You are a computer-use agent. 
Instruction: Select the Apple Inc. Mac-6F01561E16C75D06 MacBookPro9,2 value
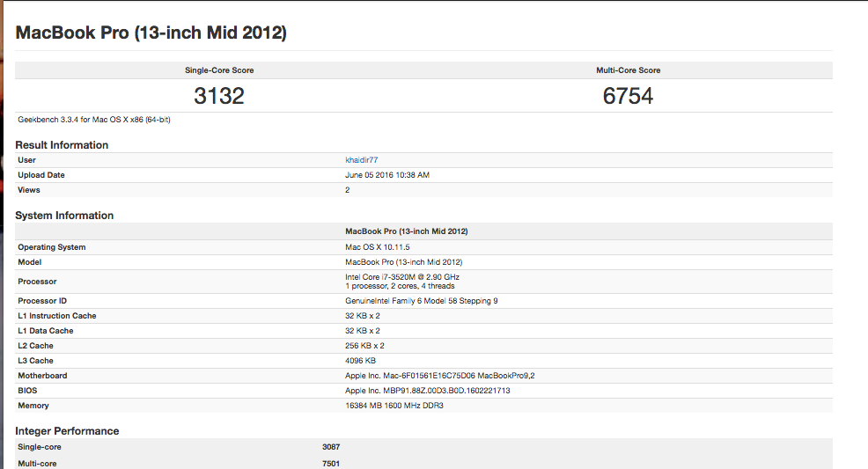click(439, 376)
